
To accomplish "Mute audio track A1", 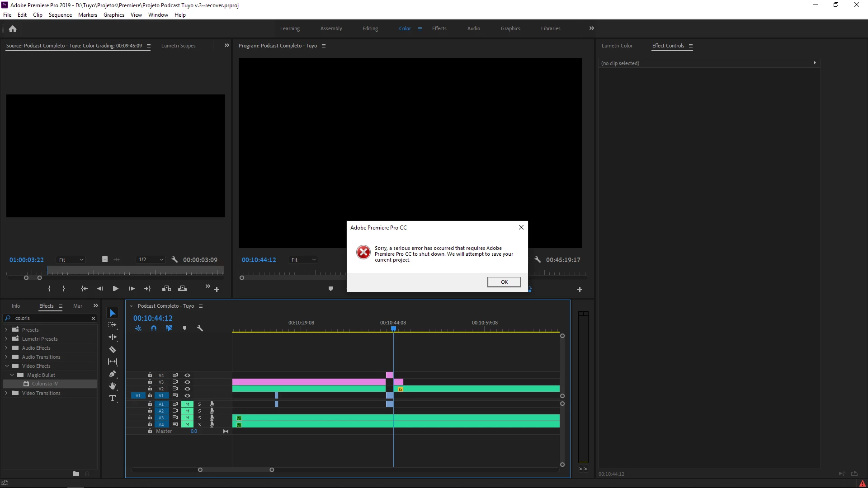I will pyautogui.click(x=187, y=404).
